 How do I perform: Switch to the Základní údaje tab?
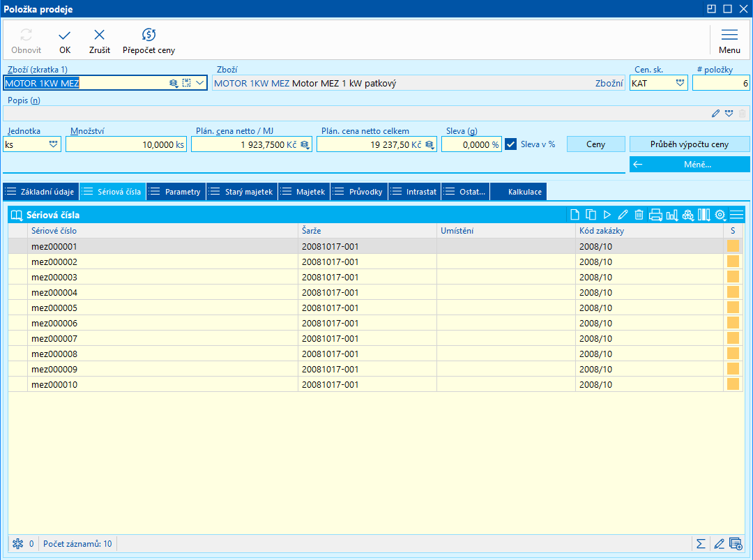(41, 192)
